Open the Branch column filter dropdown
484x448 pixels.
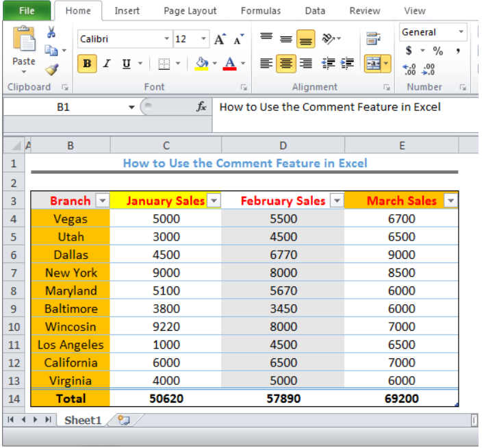[x=103, y=201]
